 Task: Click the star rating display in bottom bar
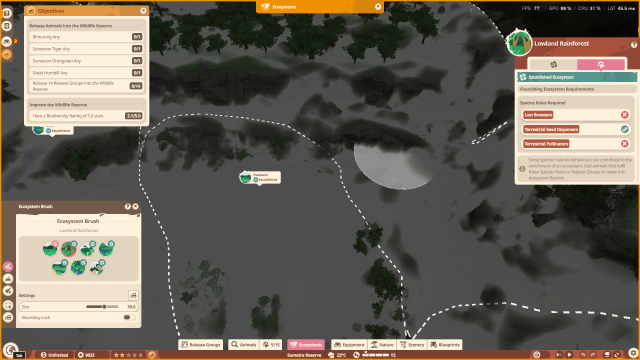pyautogui.click(x=128, y=355)
